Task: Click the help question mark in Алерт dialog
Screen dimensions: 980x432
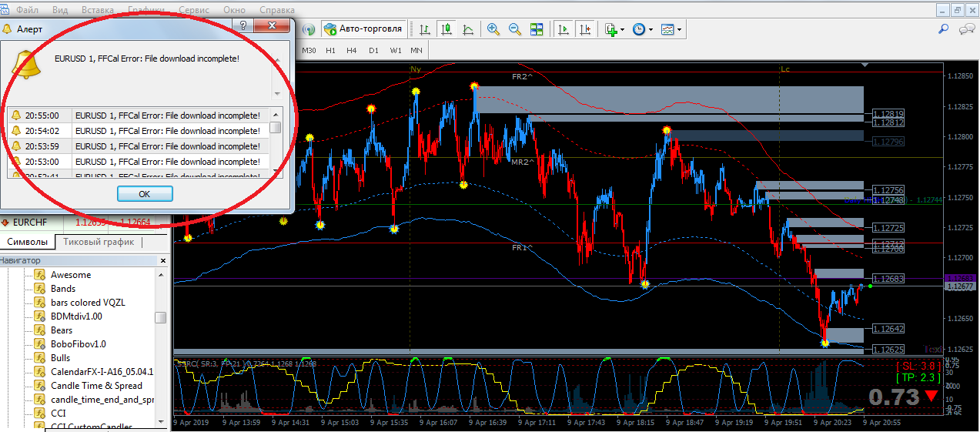Action: coord(243,25)
